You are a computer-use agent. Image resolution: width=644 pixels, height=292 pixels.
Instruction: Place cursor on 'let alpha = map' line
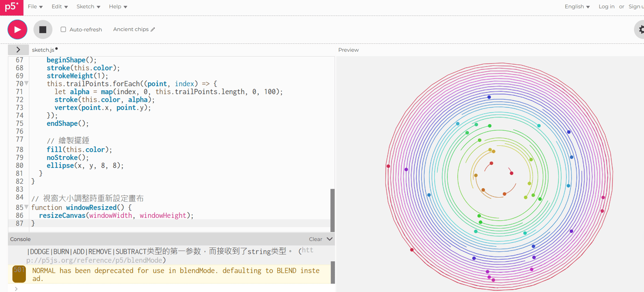tap(169, 92)
